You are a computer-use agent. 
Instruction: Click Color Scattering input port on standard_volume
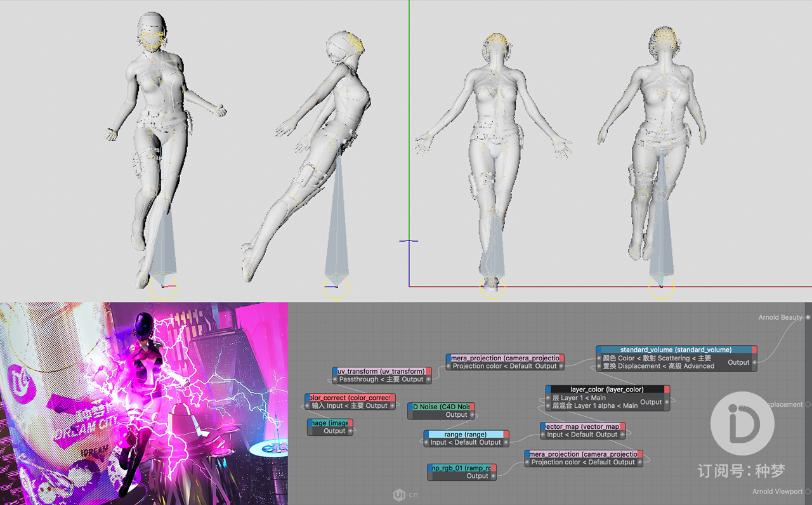coord(598,358)
